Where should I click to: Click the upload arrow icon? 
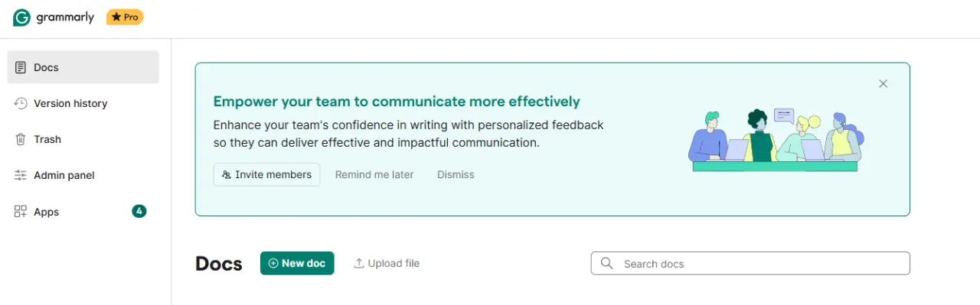point(358,263)
